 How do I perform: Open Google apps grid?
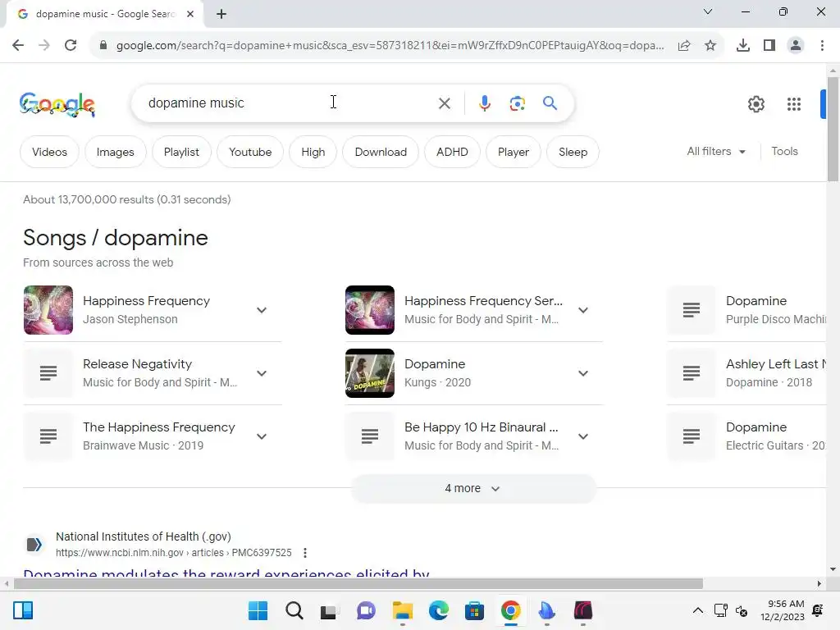[x=794, y=104]
